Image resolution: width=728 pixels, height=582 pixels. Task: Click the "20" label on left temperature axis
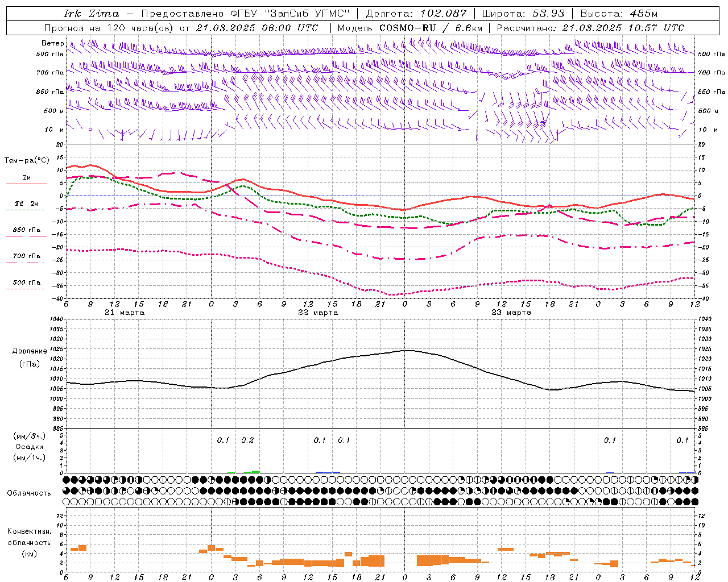click(x=60, y=144)
